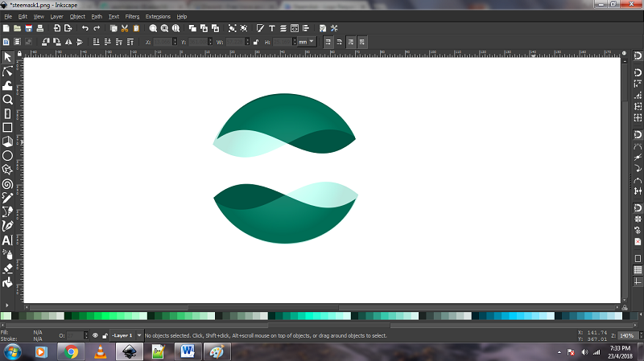
Task: Select the Spray objects tool
Action: click(7, 254)
